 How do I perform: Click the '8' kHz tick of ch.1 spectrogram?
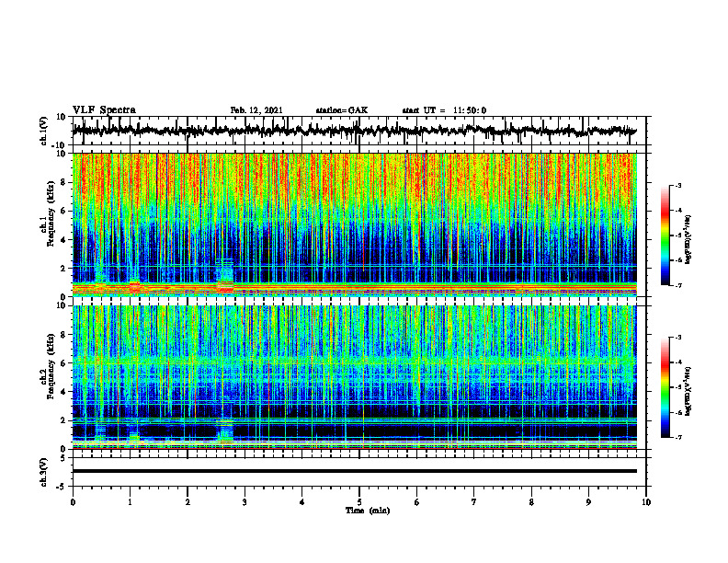pos(63,182)
